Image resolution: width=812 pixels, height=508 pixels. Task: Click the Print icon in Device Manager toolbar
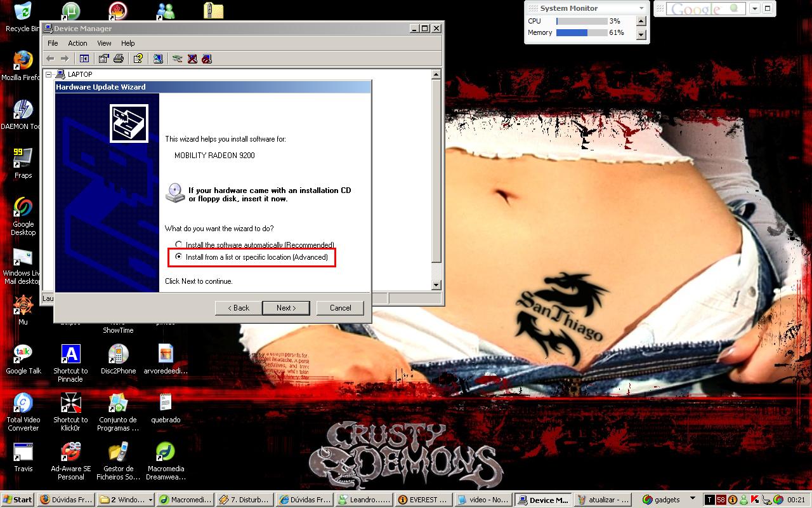119,58
